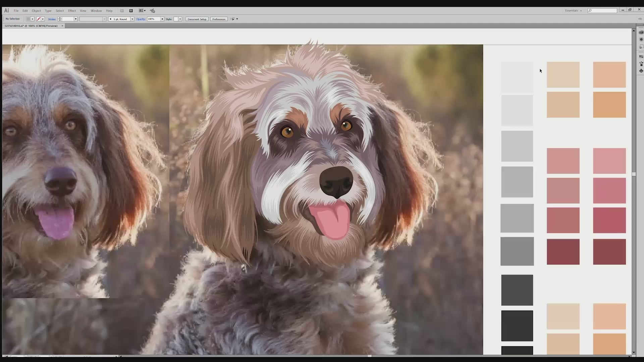Open the variable width profile dropdown

tap(104, 19)
